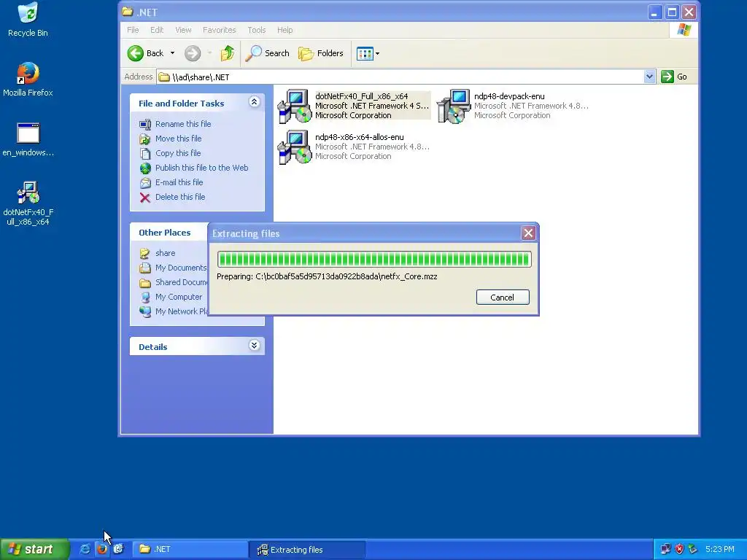Open the Recycle Bin desktop icon
The width and height of the screenshot is (747, 560).
[x=28, y=20]
